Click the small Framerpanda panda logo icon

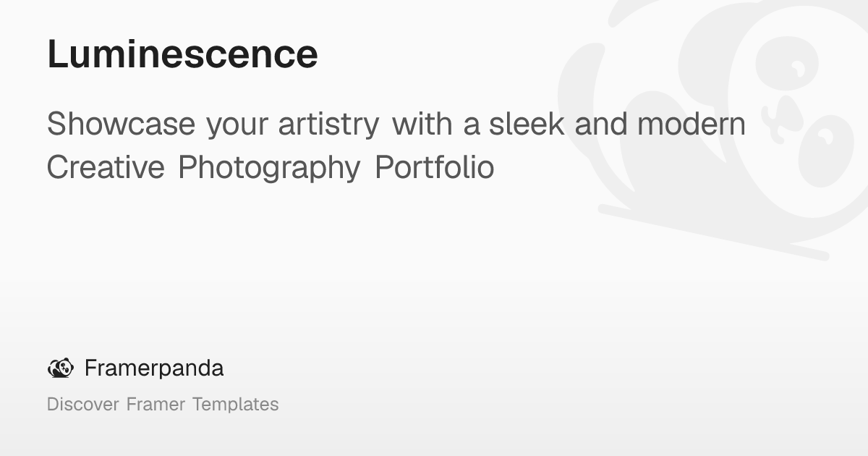(x=60, y=368)
